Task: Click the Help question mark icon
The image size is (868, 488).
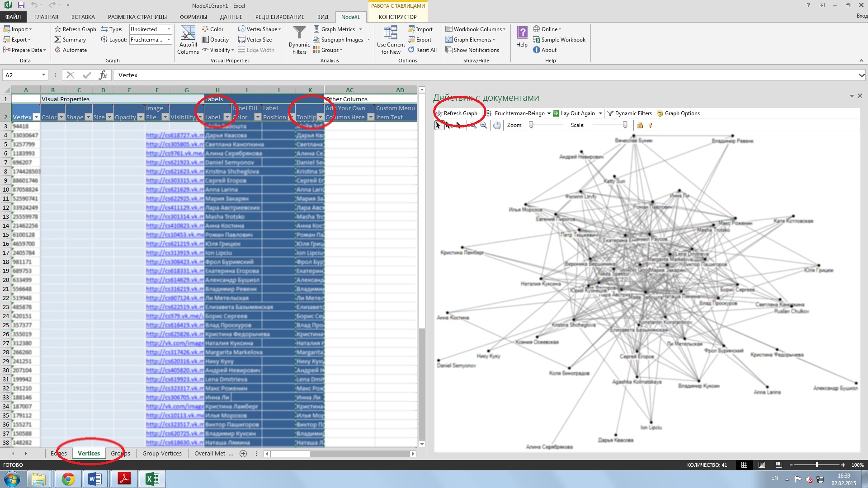Action: click(522, 33)
